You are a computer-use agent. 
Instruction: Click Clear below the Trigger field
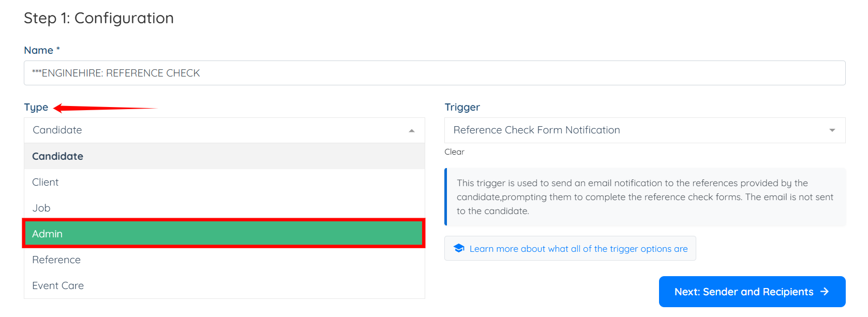[x=454, y=152]
